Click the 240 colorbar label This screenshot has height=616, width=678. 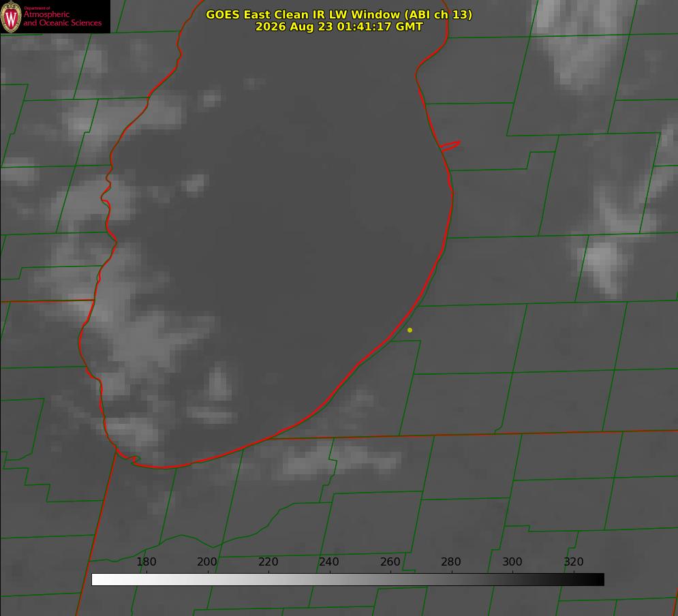pyautogui.click(x=329, y=561)
